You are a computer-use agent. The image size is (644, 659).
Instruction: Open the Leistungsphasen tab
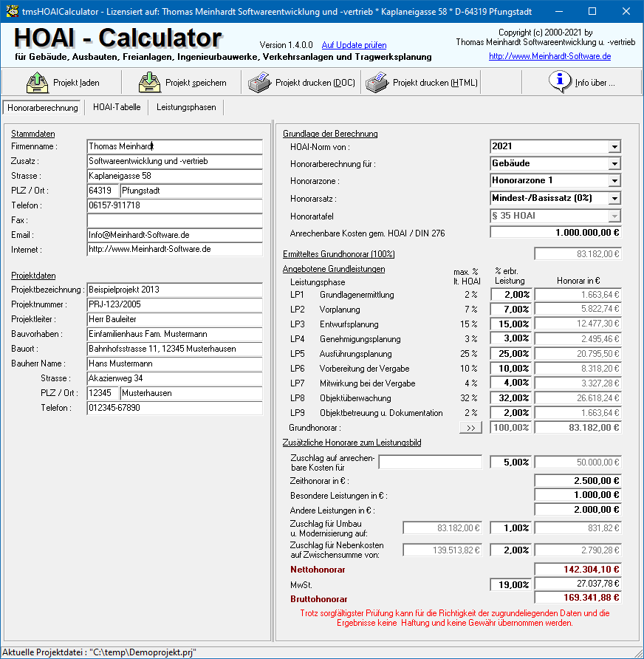coord(186,107)
